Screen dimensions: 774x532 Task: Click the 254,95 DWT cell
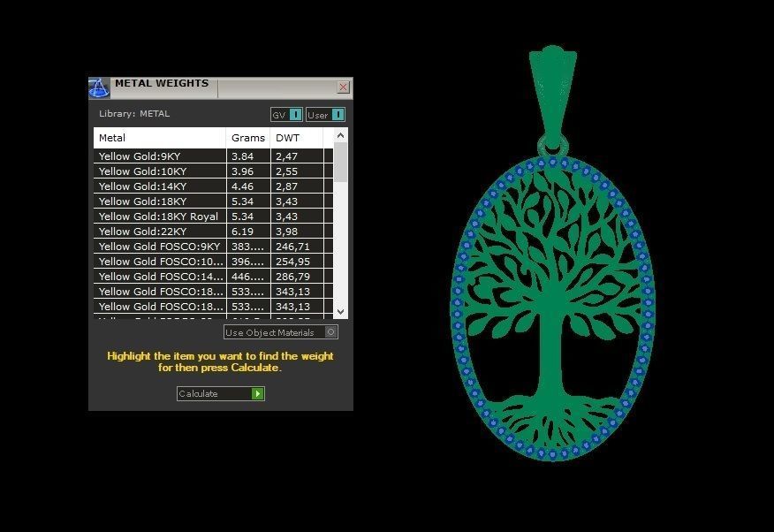point(297,261)
